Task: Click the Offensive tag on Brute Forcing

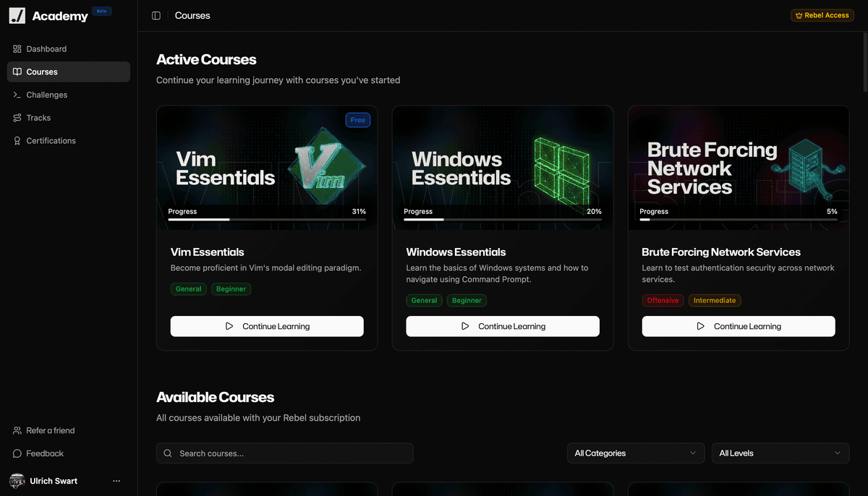Action: click(663, 301)
